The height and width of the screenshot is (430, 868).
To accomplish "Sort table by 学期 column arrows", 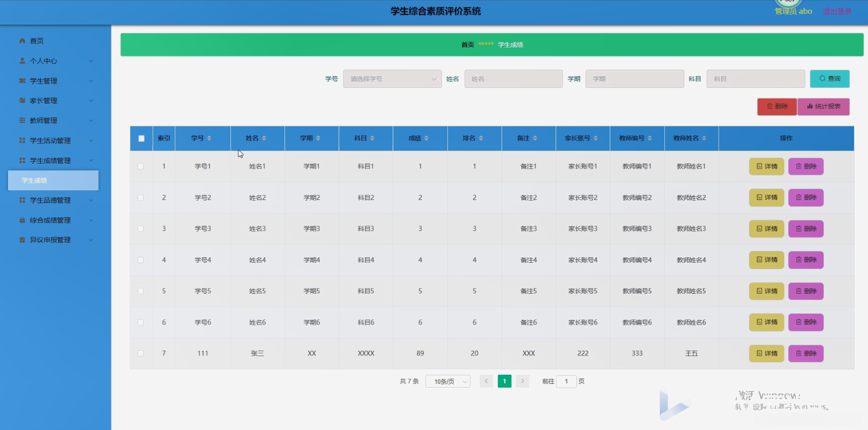I will 318,138.
